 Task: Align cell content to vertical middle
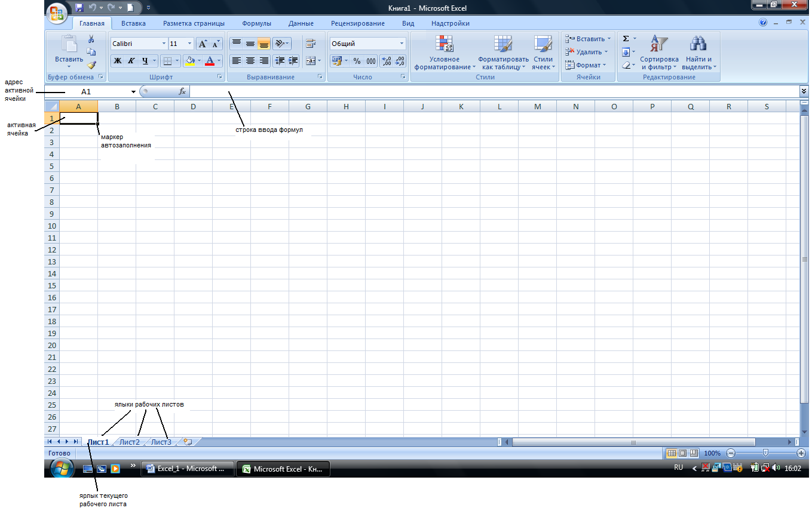tap(250, 44)
